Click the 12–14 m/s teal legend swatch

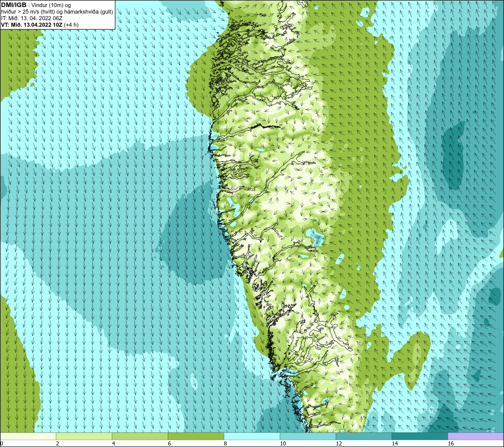[363, 436]
